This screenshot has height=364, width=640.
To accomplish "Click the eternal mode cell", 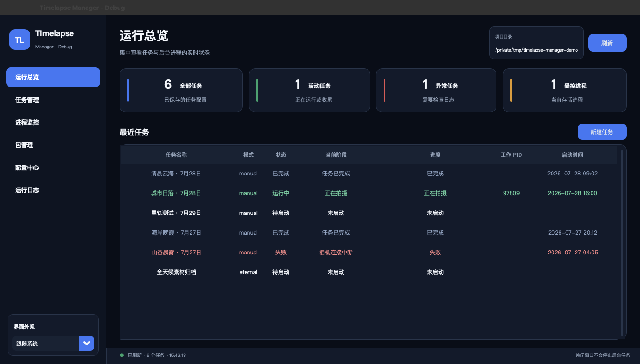I will 248,272.
